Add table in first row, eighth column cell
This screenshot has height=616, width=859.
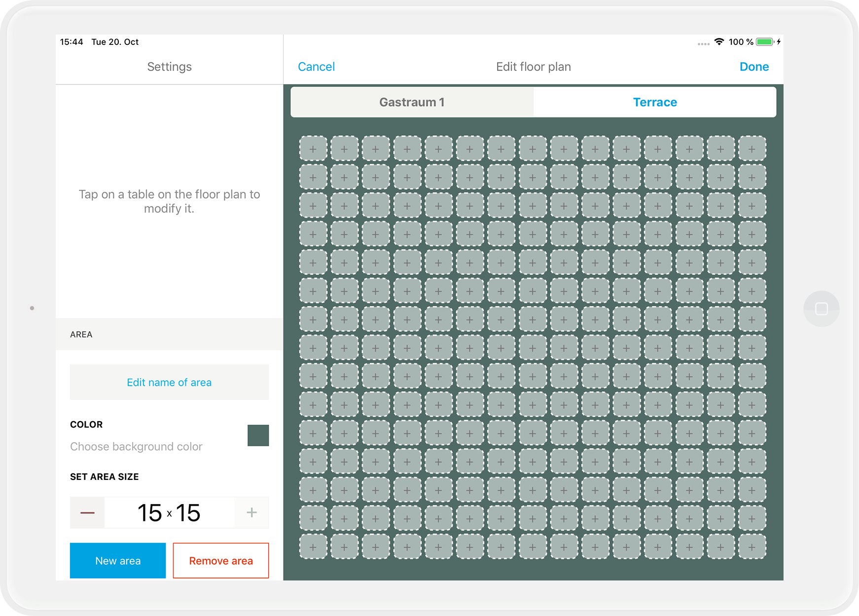[x=533, y=148]
